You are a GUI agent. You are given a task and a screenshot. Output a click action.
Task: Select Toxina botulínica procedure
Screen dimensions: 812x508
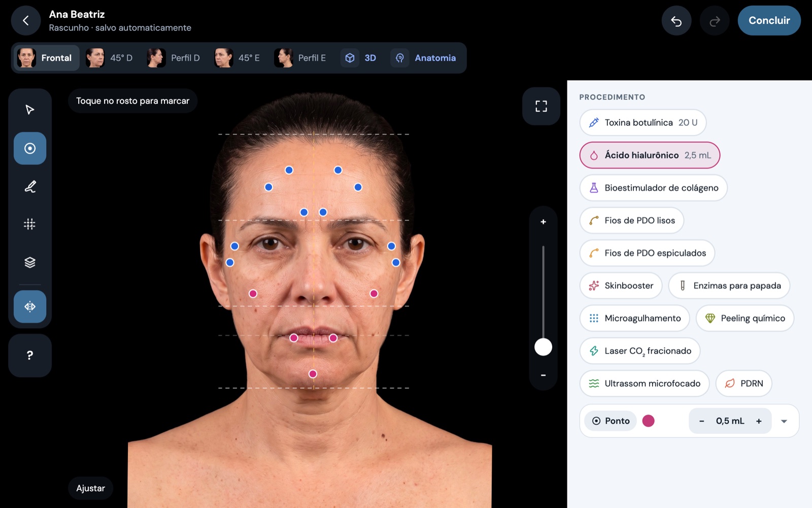pos(643,122)
